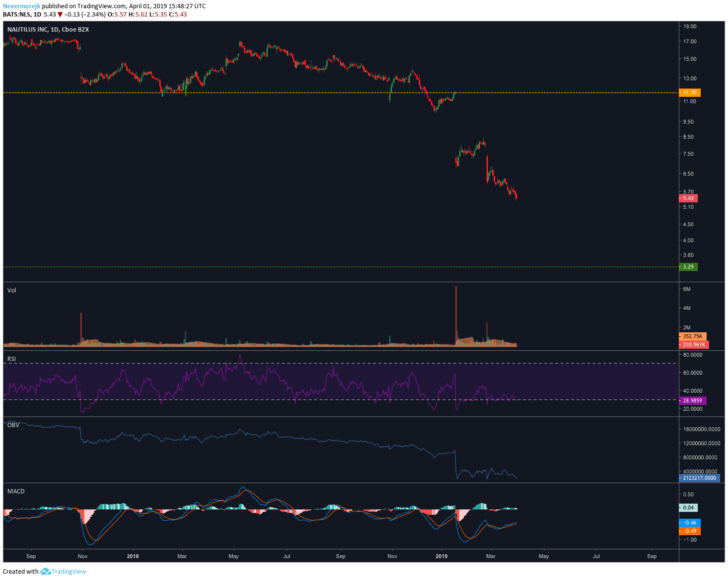This screenshot has width=728, height=580.
Task: Click the 80.0000 RSI axis label
Action: pyautogui.click(x=693, y=355)
